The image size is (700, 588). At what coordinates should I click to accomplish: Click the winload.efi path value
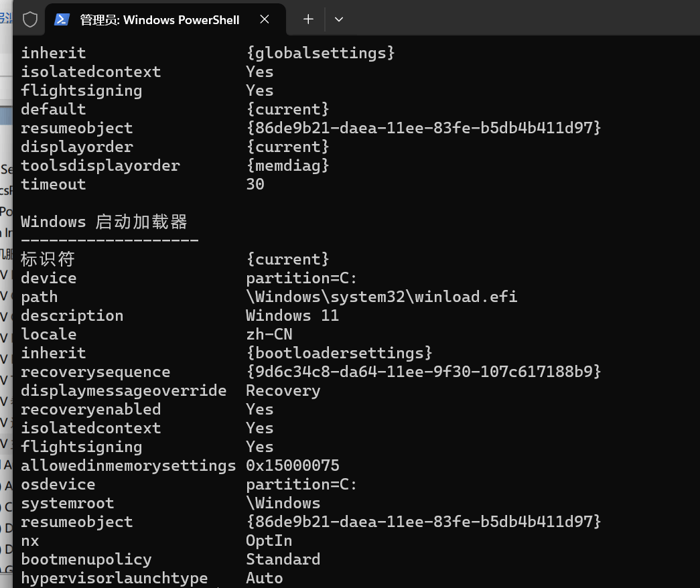382,297
